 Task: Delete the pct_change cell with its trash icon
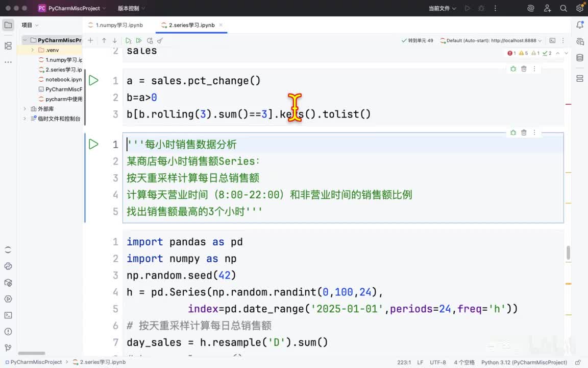click(x=524, y=68)
